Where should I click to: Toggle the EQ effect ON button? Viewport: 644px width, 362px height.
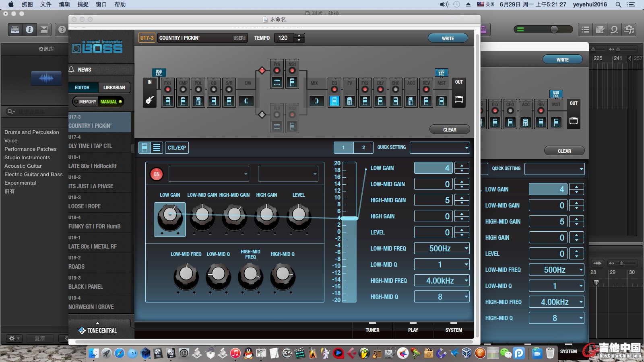click(x=157, y=174)
